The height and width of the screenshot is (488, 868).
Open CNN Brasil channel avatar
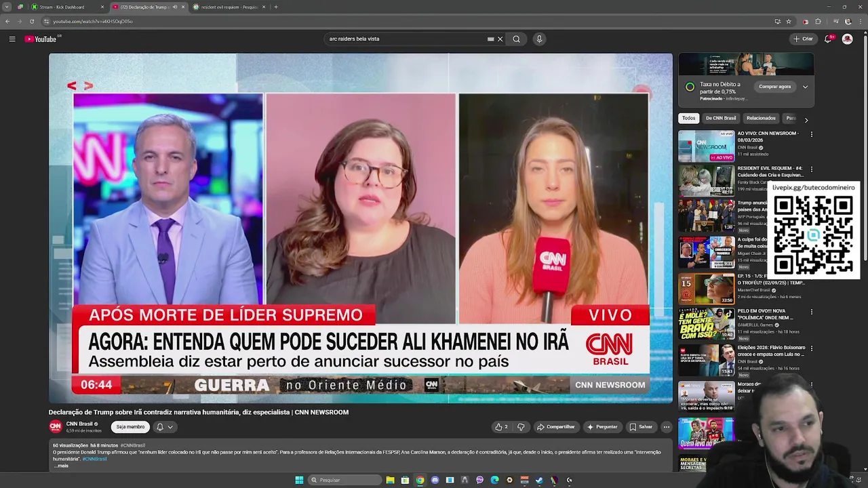(56, 426)
